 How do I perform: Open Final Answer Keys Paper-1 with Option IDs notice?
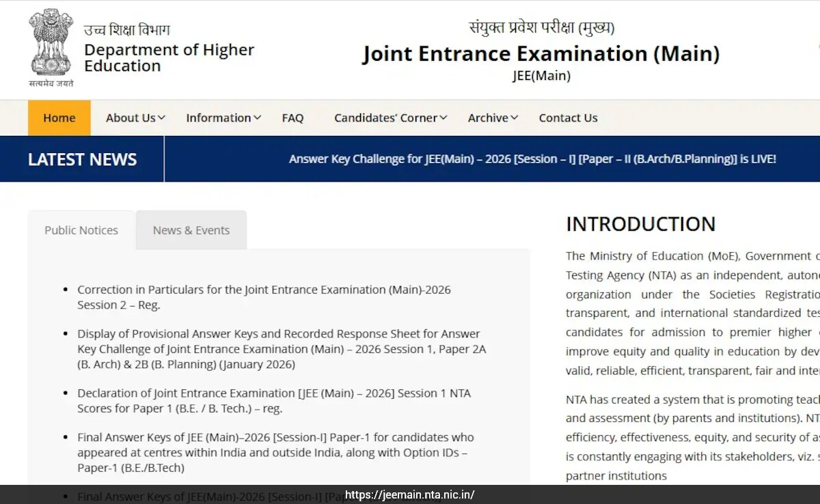tap(275, 453)
